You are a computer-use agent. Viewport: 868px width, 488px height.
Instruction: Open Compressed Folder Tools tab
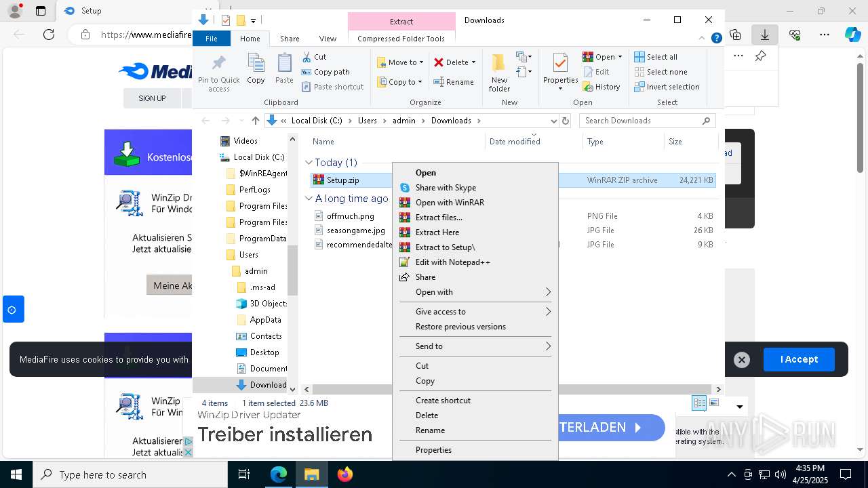click(x=401, y=39)
